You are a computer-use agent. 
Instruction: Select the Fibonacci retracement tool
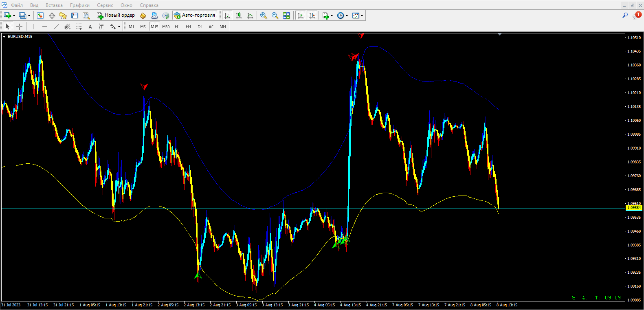click(x=79, y=26)
